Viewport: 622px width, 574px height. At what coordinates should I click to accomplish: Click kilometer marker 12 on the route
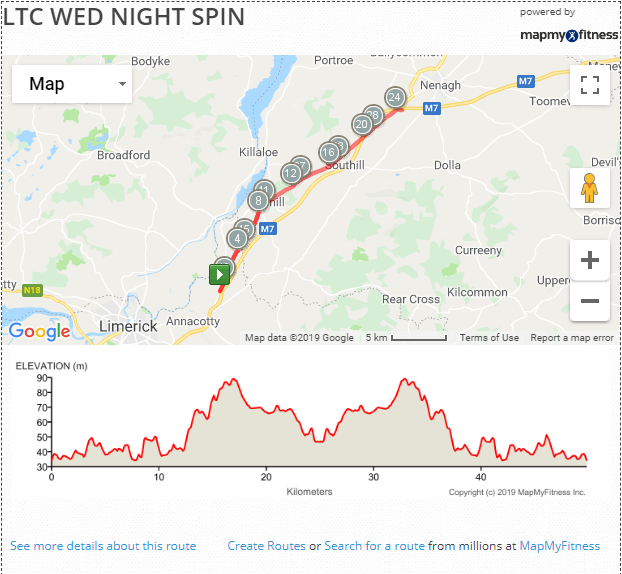pyautogui.click(x=291, y=173)
